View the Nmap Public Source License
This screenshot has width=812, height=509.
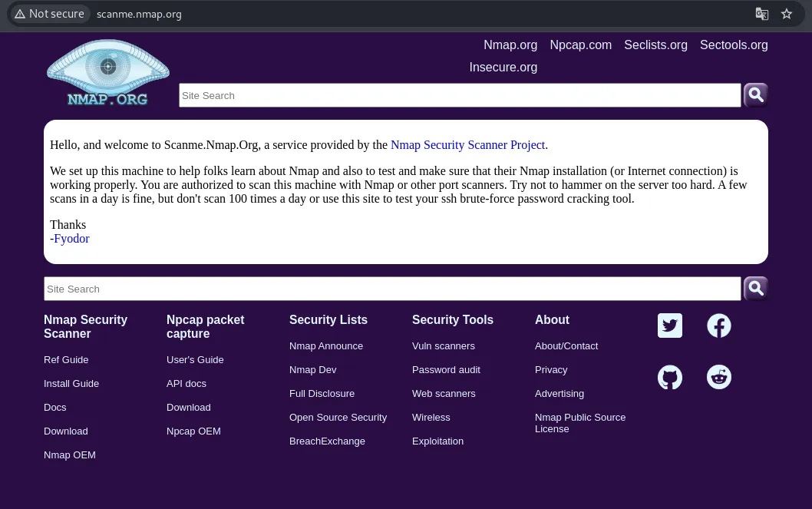pos(579,423)
